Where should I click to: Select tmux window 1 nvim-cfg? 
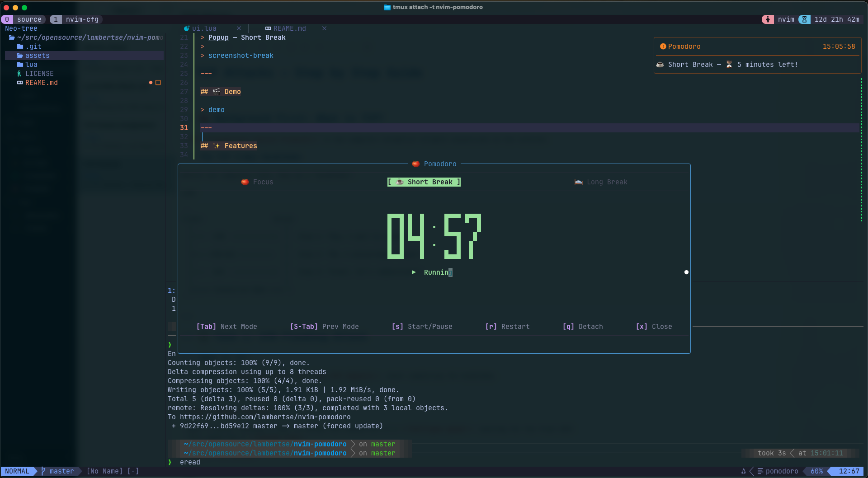(x=75, y=19)
